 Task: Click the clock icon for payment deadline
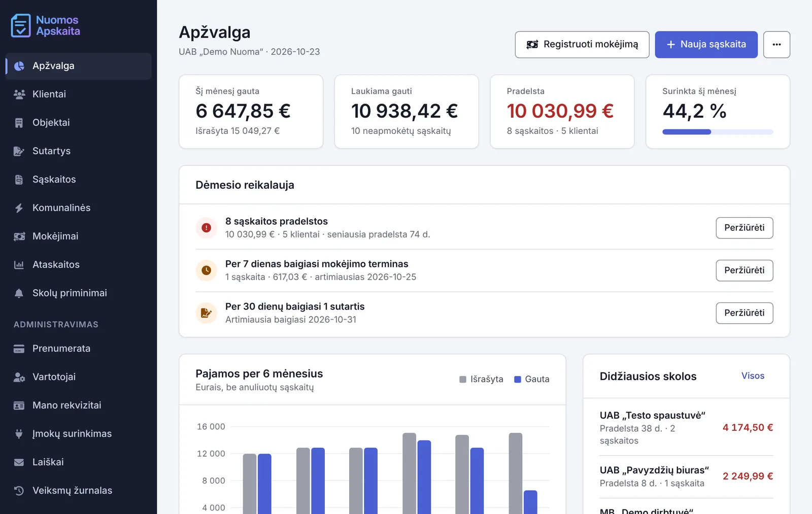pyautogui.click(x=207, y=270)
